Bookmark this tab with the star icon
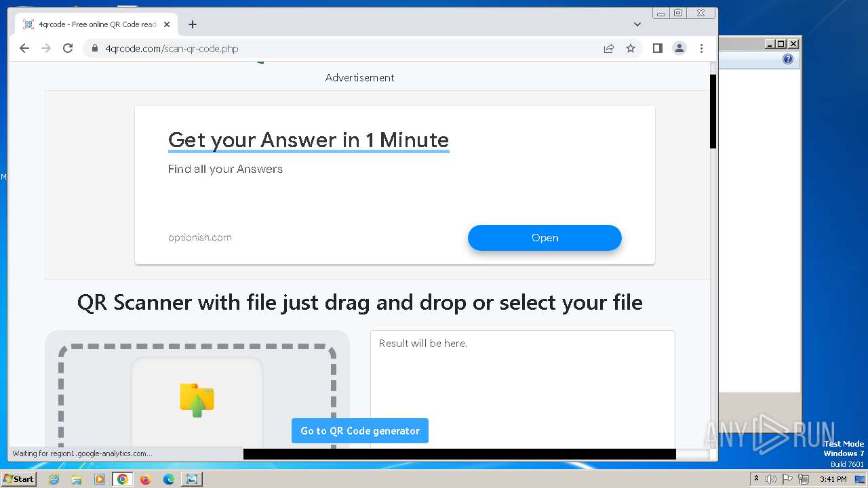 pyautogui.click(x=631, y=48)
